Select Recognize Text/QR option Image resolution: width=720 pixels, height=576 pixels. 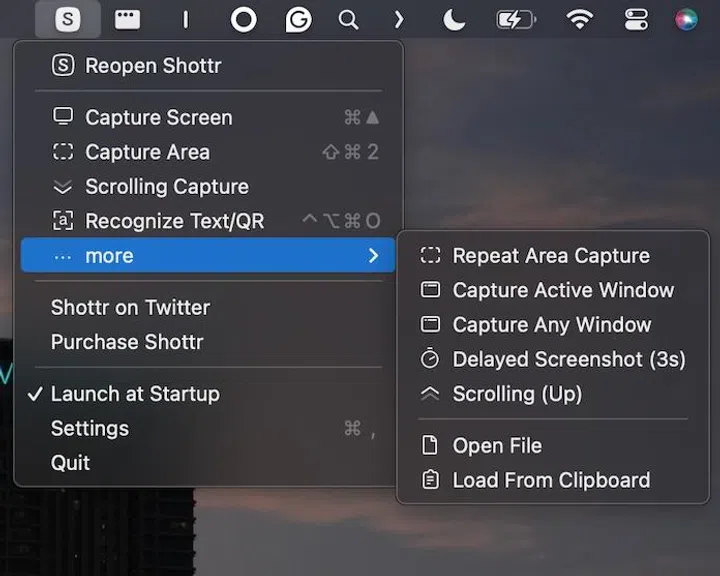[x=208, y=221]
